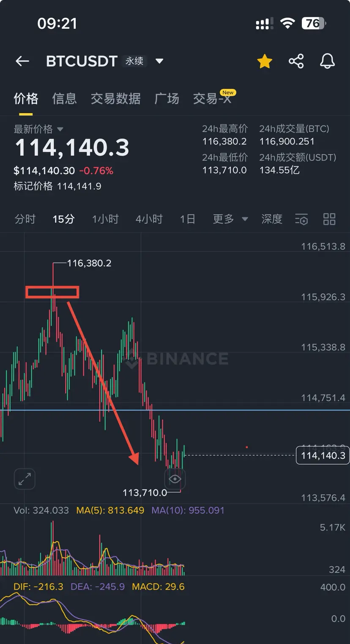Toggle the yellow favorite star

click(265, 61)
